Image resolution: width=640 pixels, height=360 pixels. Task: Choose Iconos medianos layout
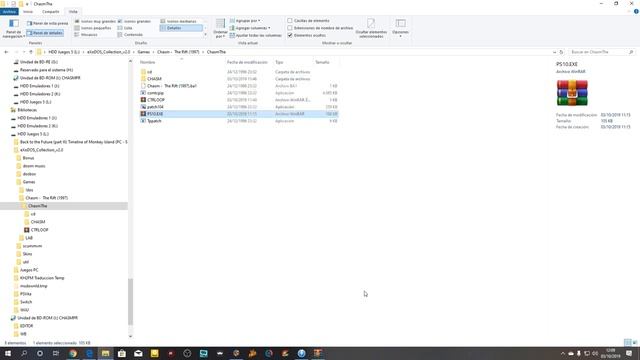point(178,21)
